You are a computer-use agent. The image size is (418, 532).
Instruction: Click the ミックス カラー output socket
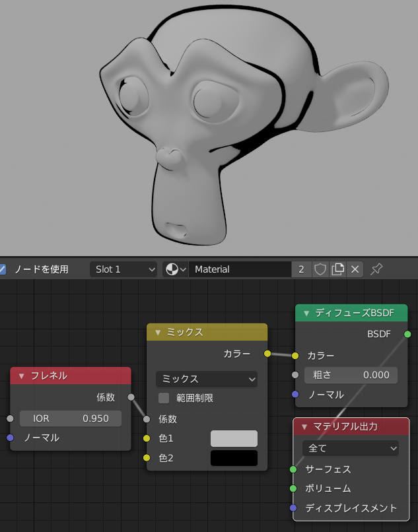267,354
